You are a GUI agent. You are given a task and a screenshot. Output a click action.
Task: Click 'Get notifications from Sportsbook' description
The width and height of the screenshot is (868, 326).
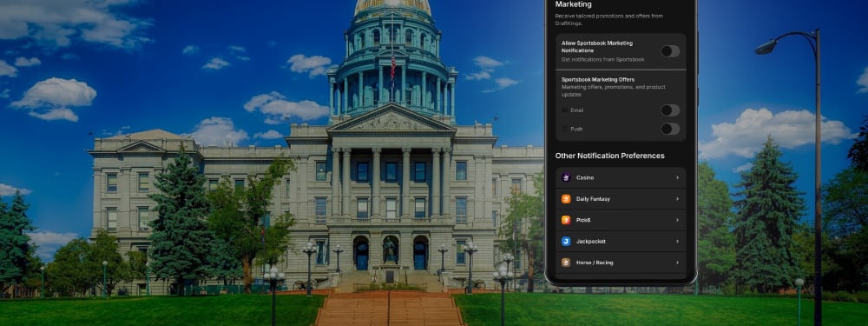(603, 59)
